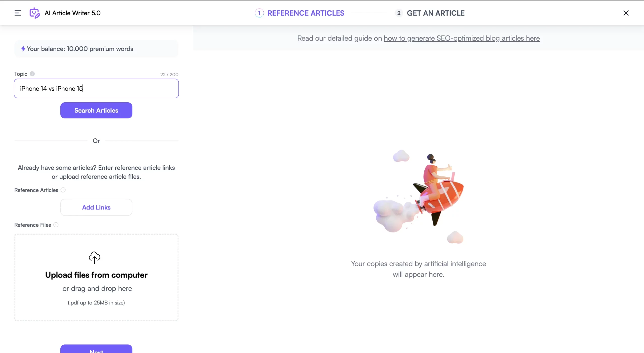The height and width of the screenshot is (353, 644).
Task: Click the Topic info tooltip icon
Action: point(32,73)
